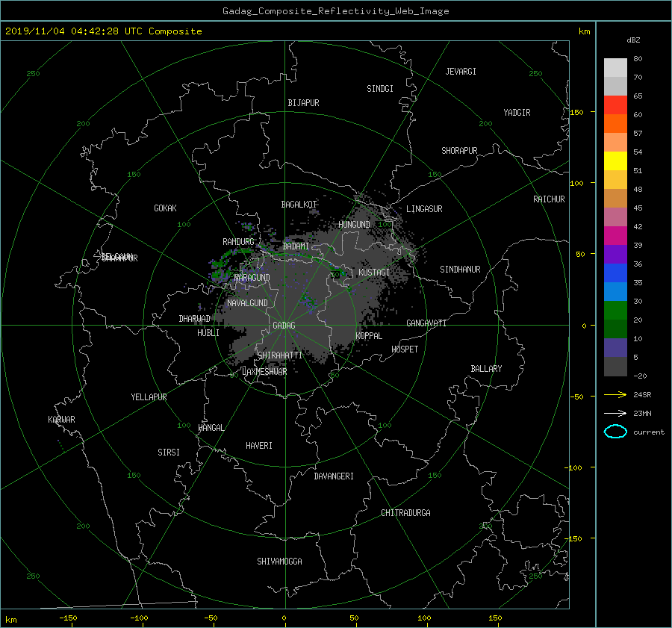Choose the lightest gray 70-80 dBZ swatch
Viewport: 672px width, 628px height.
click(x=615, y=67)
